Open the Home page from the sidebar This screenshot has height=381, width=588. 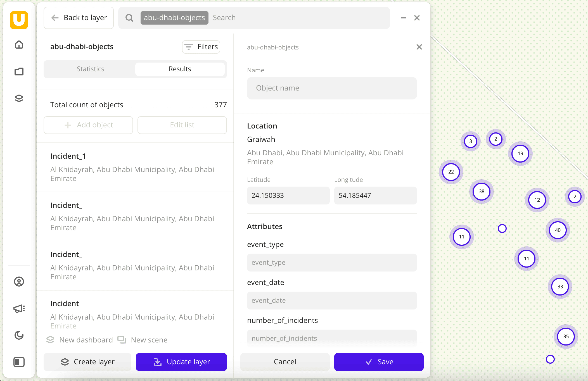point(18,44)
